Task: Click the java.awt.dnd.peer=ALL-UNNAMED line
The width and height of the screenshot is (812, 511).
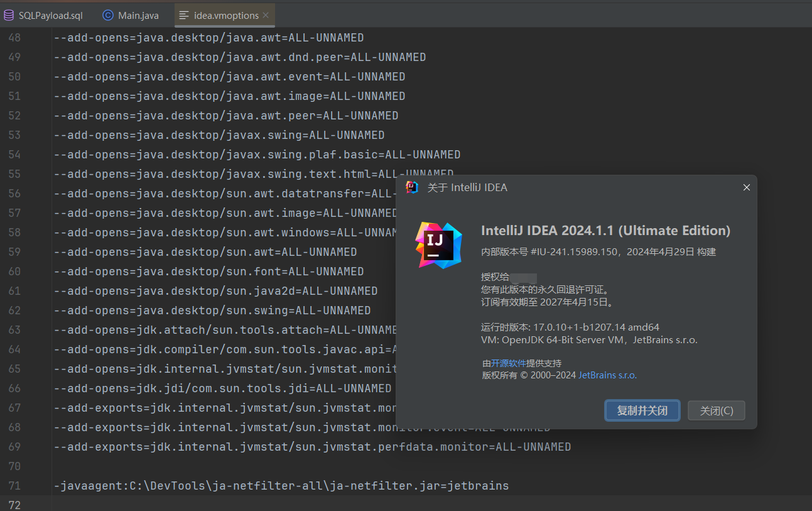Action: (240, 57)
